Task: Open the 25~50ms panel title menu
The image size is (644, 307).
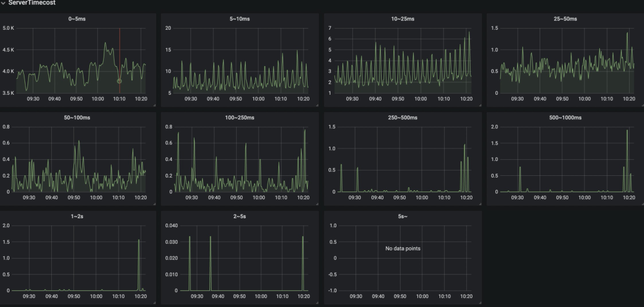Action: [565, 19]
